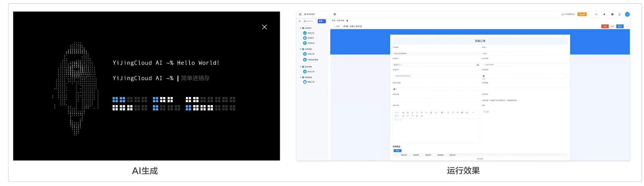Close the AI generation terminal with X

pyautogui.click(x=264, y=27)
